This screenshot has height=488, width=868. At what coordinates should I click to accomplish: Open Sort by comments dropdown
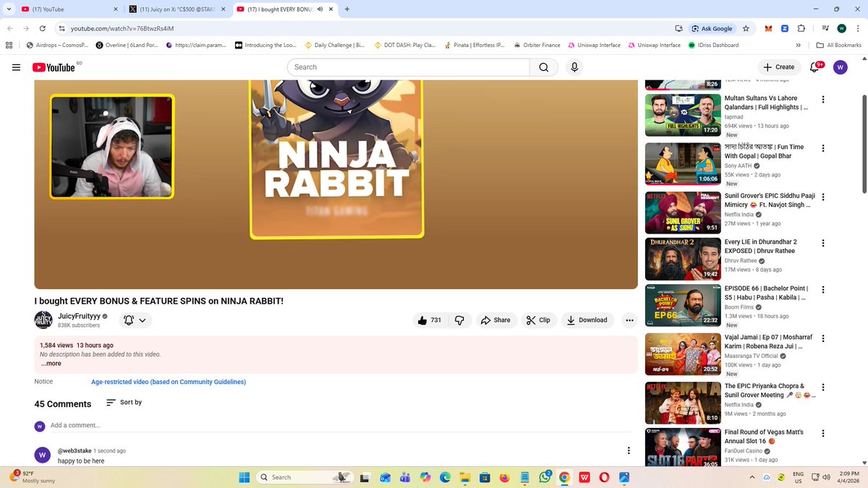click(124, 403)
